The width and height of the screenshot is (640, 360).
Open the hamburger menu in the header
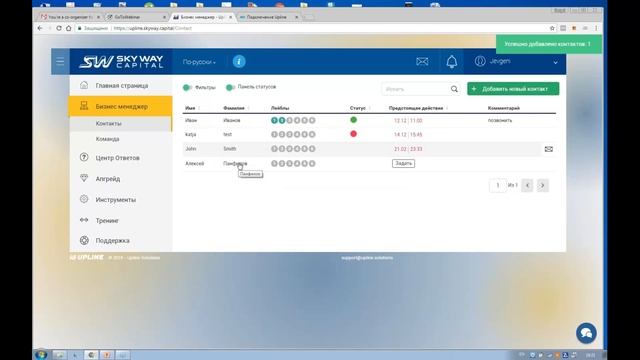coord(60,61)
